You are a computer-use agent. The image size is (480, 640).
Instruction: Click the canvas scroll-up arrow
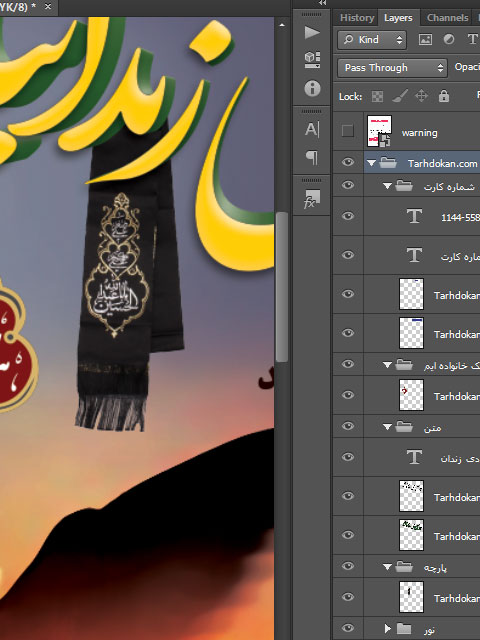coord(282,25)
